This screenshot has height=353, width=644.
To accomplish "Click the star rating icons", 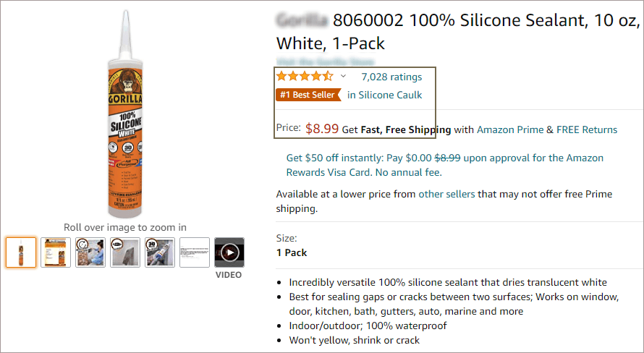I will click(305, 76).
